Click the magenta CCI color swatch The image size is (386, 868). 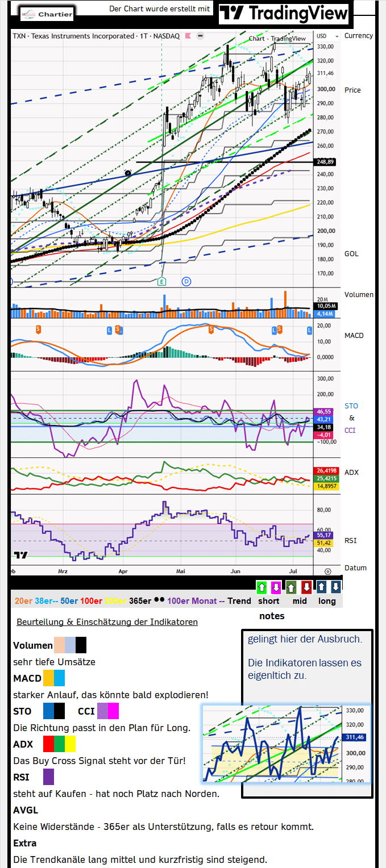point(114,711)
